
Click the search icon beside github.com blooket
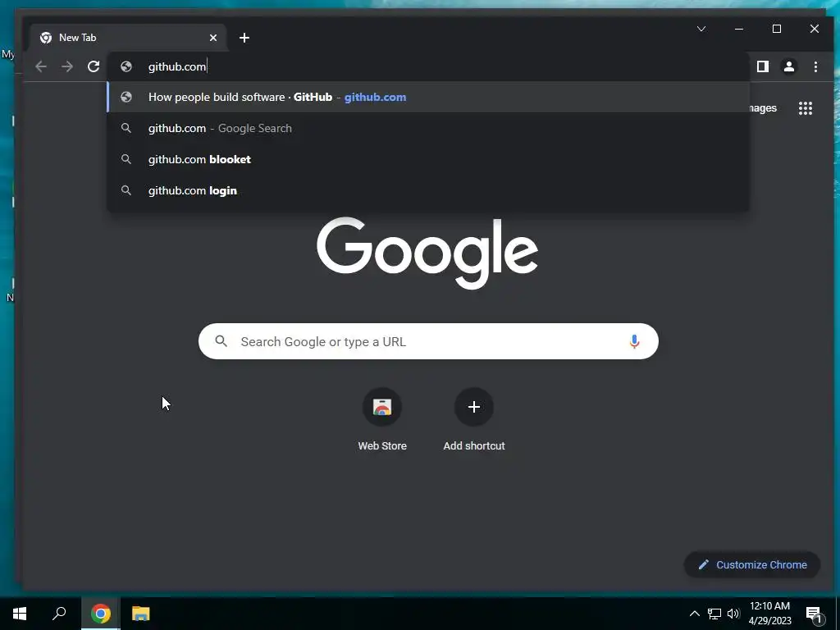tap(126, 159)
